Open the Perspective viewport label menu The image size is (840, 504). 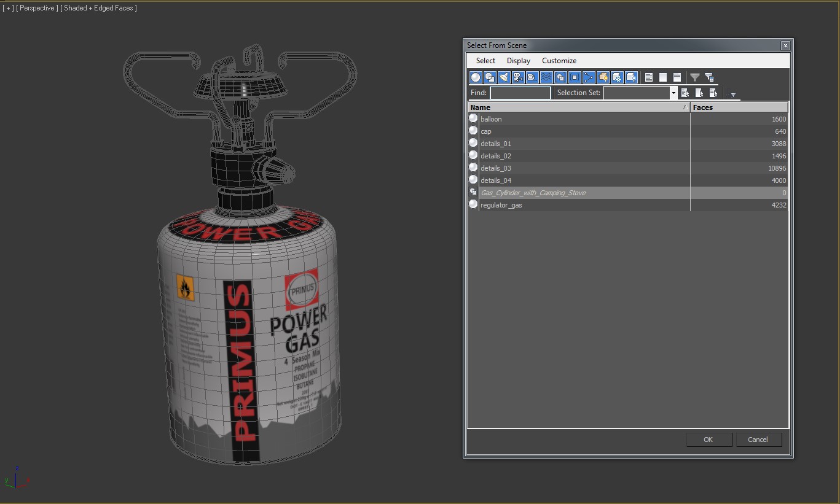point(37,8)
